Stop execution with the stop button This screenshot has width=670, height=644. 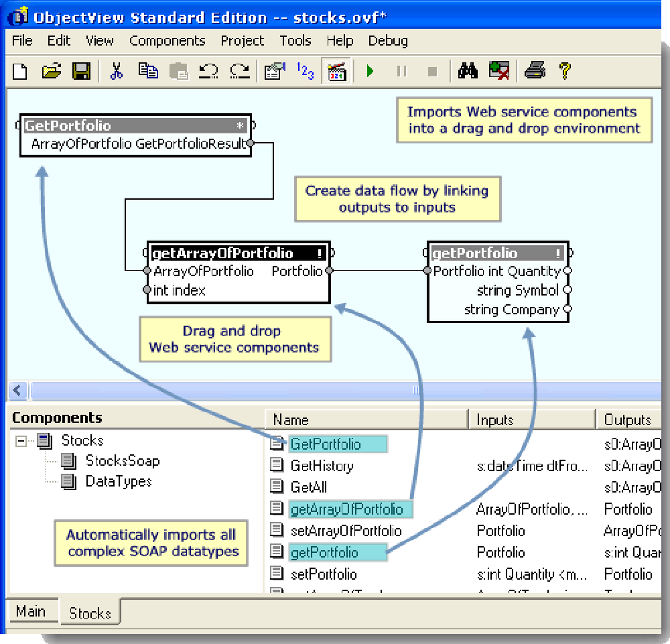pos(432,71)
